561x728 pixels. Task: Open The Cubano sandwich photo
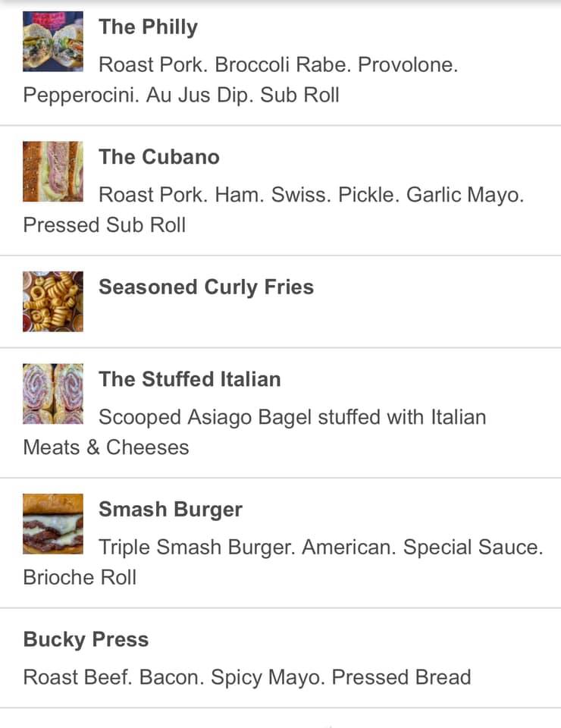coord(53,171)
